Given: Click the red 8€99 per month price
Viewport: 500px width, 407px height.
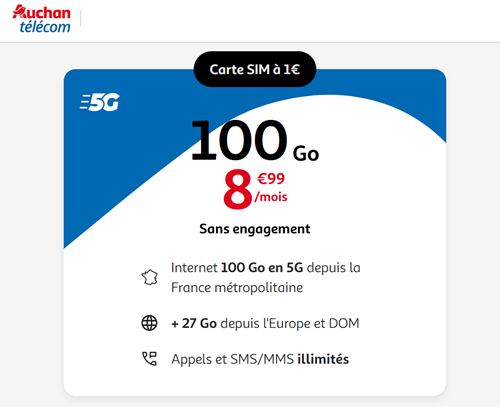Looking at the screenshot, I should tap(255, 189).
